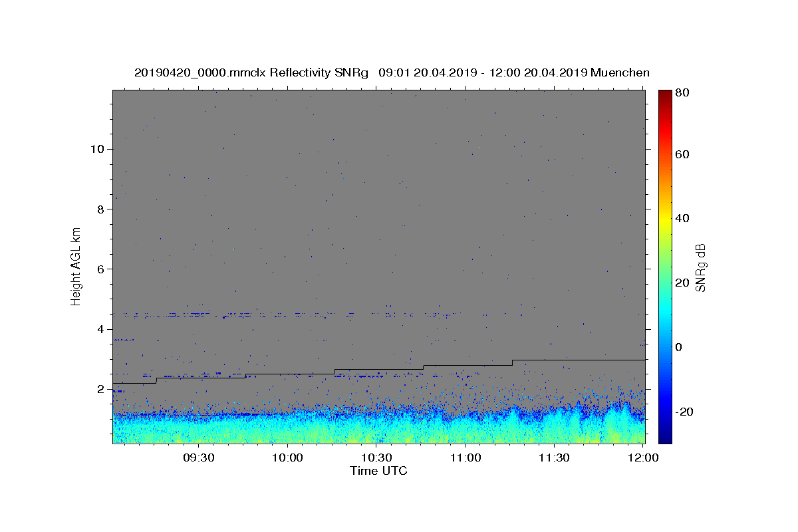Screen dimensions: 798x532
Task: Click the Time UTC axis title
Action: (x=378, y=471)
